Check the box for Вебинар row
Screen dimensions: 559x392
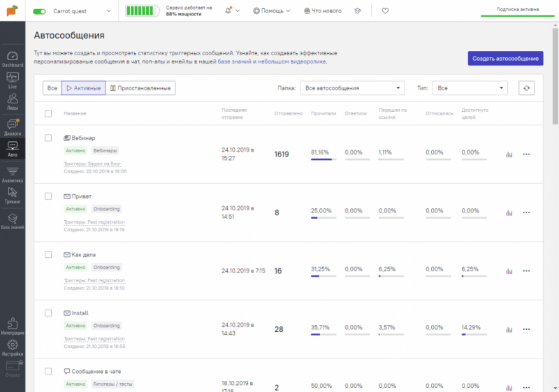[48, 138]
